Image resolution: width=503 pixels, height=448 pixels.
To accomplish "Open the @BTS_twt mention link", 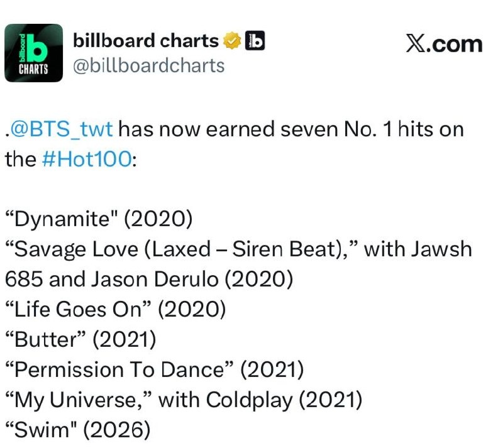I will coord(61,129).
